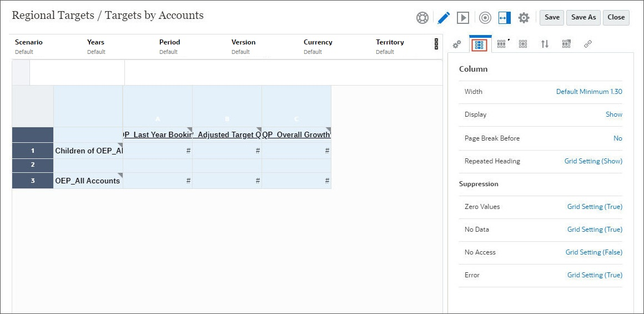Change the Display value Show
The image size is (644, 314).
click(614, 114)
